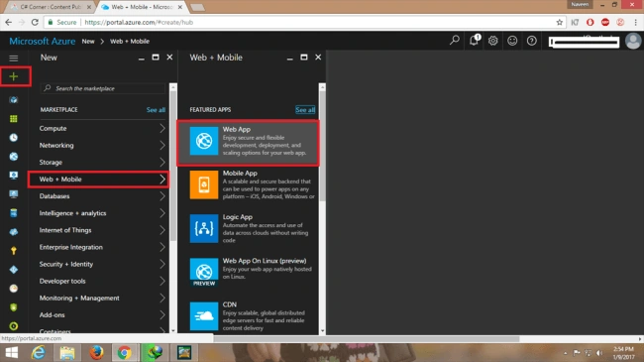Open the Monitoring + Management category

click(102, 298)
